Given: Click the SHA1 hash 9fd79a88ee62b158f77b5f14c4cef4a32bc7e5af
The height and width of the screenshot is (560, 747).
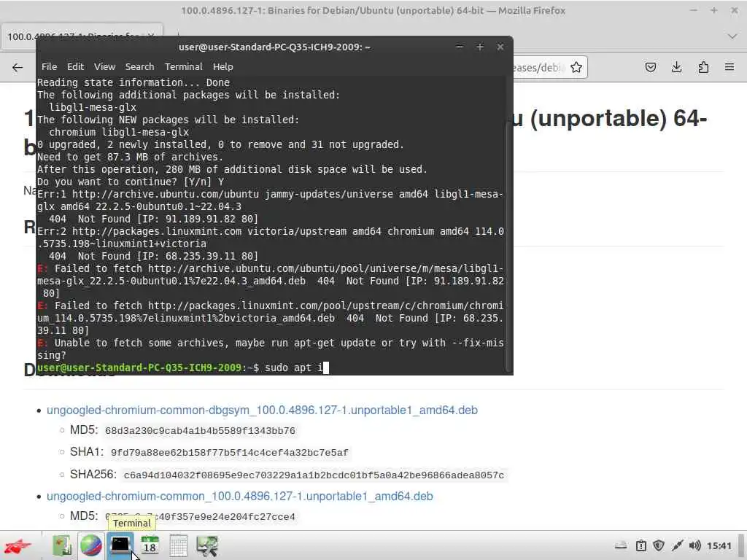Looking at the screenshot, I should [x=230, y=453].
